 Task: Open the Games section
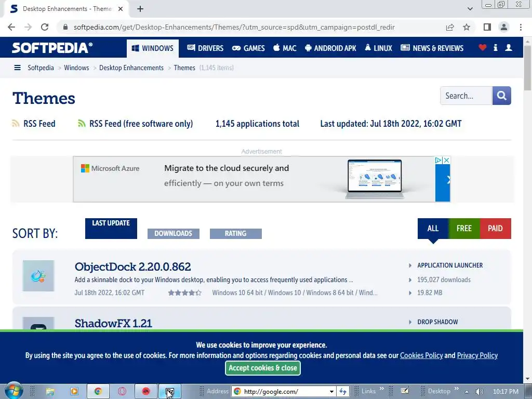(x=248, y=48)
